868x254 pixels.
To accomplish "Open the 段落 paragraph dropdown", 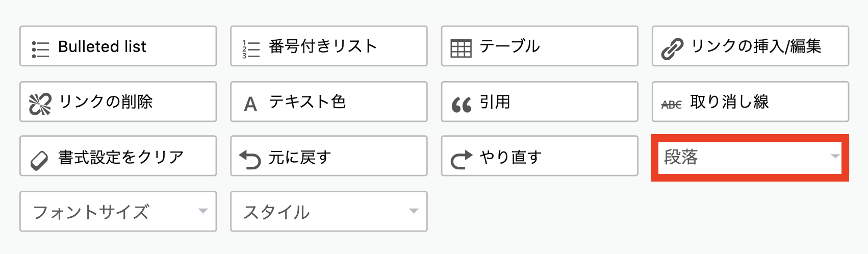I will [750, 158].
